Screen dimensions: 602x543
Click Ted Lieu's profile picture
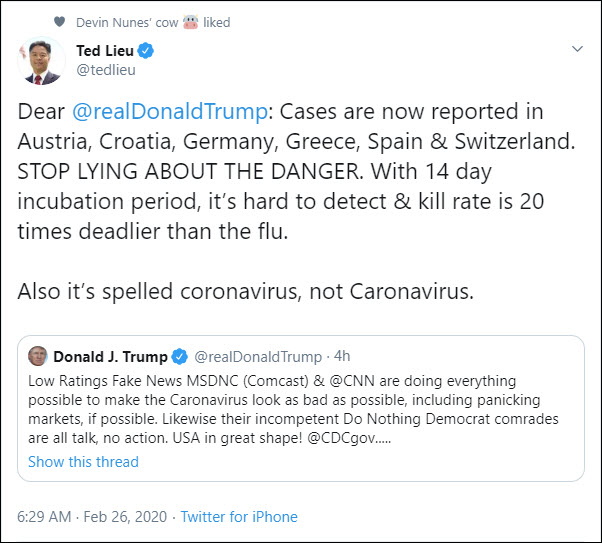pyautogui.click(x=41, y=61)
